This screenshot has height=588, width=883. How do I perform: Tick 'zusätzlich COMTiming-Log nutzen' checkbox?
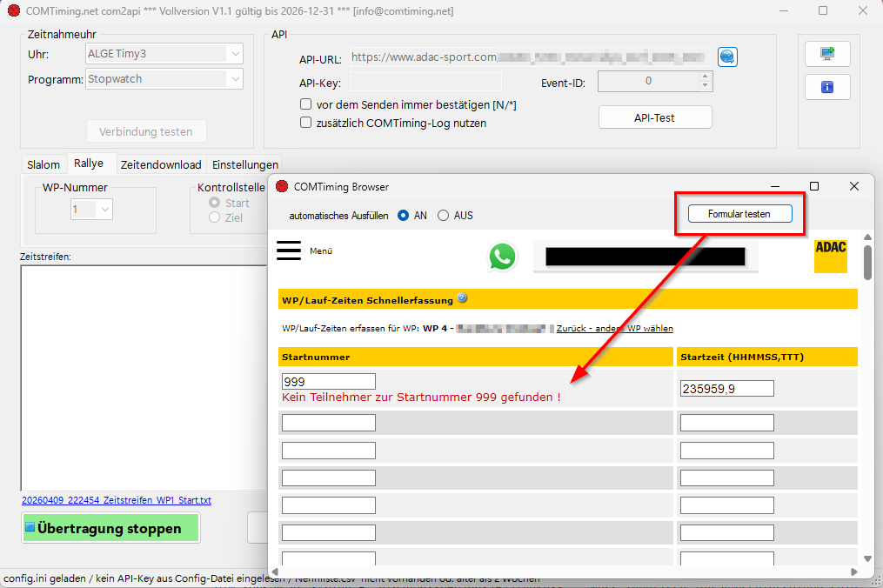coord(305,123)
